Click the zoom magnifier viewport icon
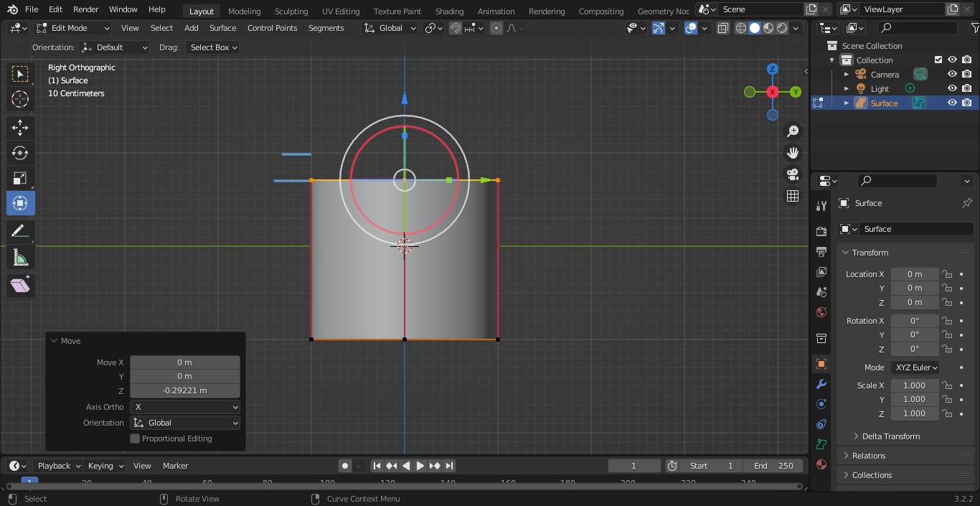The image size is (980, 506). pos(793,131)
